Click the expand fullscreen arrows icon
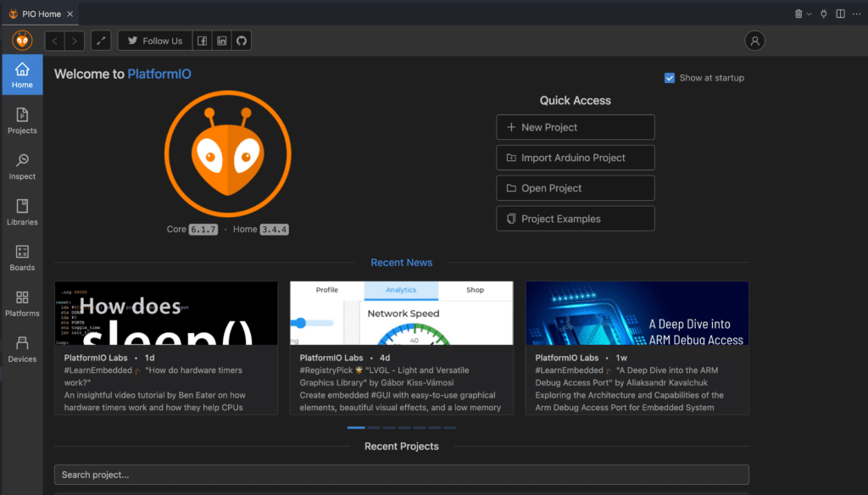 (x=101, y=41)
